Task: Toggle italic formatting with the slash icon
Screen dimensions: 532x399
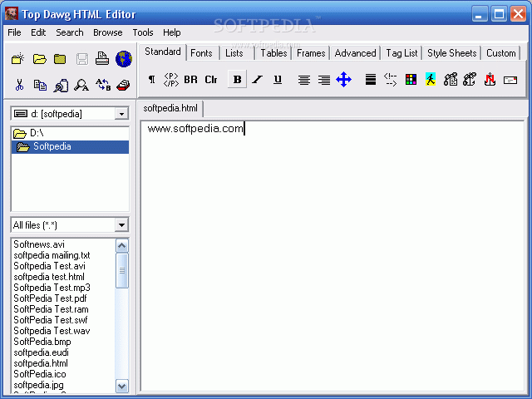Action: (258, 80)
